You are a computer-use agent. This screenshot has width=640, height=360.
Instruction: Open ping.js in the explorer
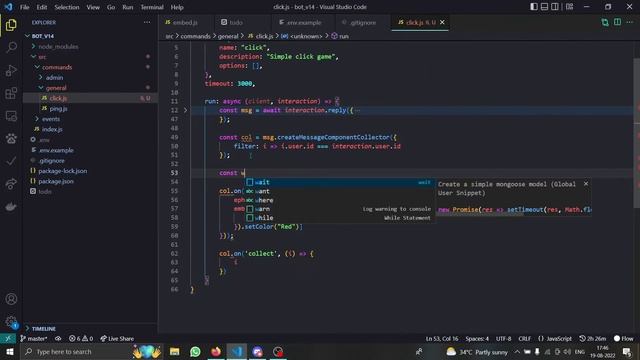click(58, 109)
